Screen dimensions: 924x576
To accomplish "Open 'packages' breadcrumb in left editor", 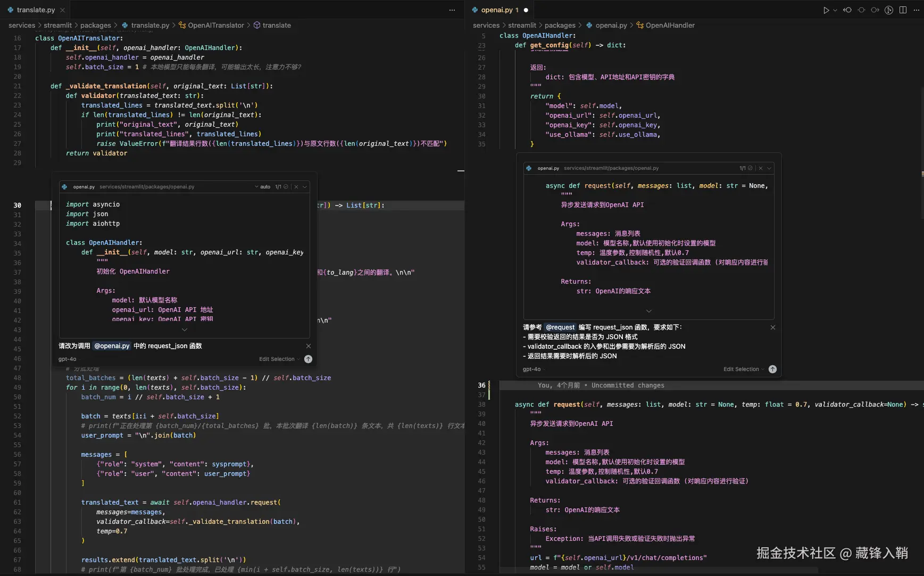I will (96, 26).
